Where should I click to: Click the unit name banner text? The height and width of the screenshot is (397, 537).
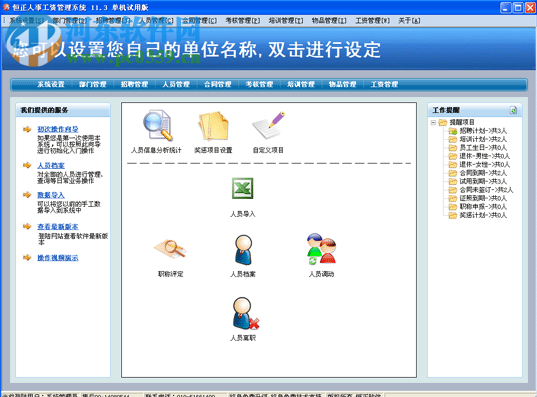coord(197,50)
